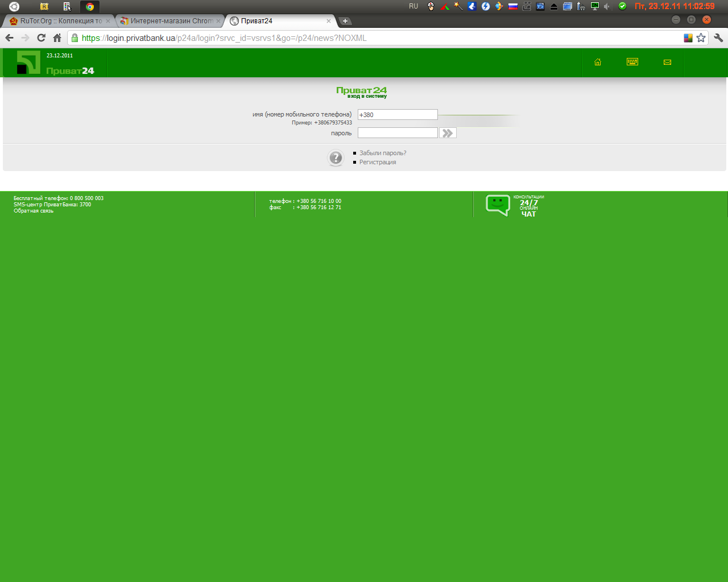Click Приват24 вход в систему heading
The width and height of the screenshot is (728, 582).
362,92
